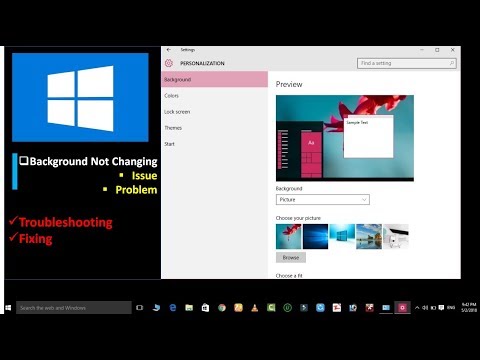
Task: Click the Search the web and Windows box
Action: point(74,308)
